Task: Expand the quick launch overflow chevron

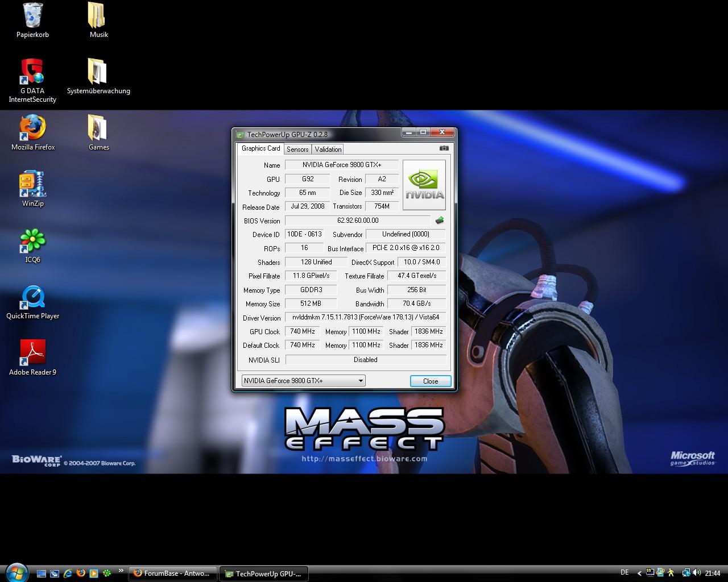Action: tap(121, 571)
